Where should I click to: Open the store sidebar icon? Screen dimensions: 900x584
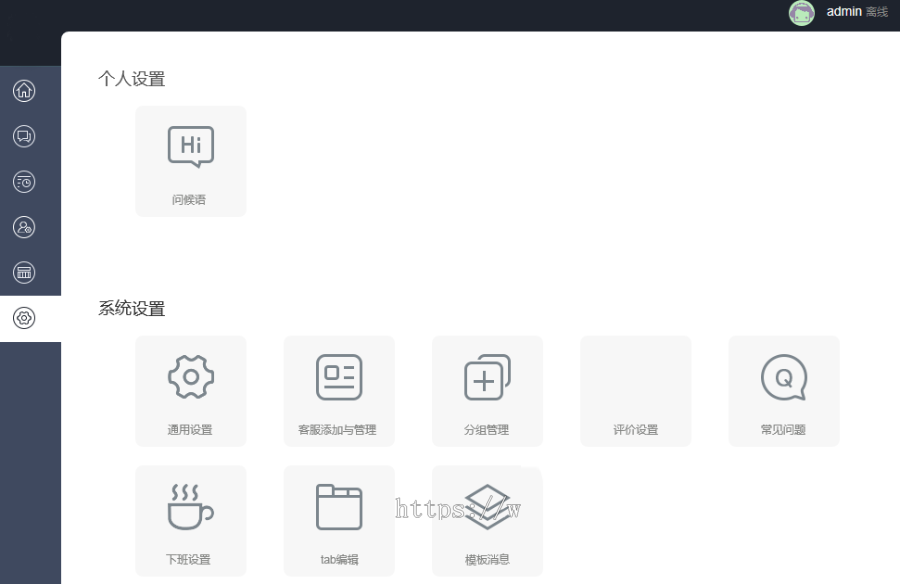coord(24,272)
